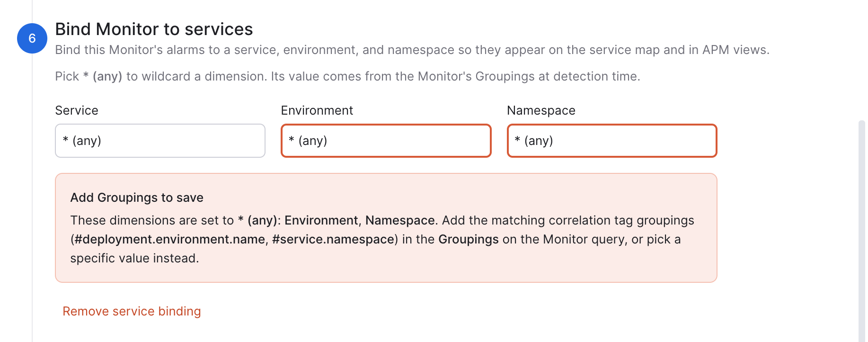Click the Remove service binding link
Viewport: 868px width, 342px height.
click(132, 311)
